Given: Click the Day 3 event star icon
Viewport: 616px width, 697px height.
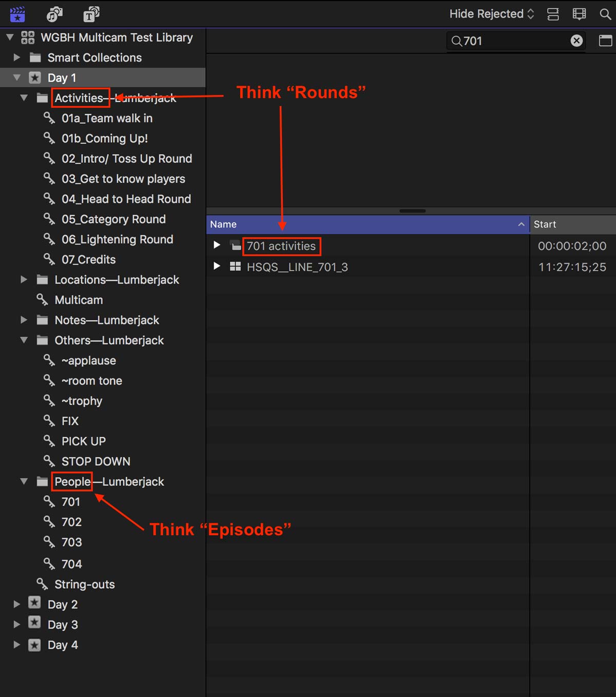Looking at the screenshot, I should pos(34,623).
